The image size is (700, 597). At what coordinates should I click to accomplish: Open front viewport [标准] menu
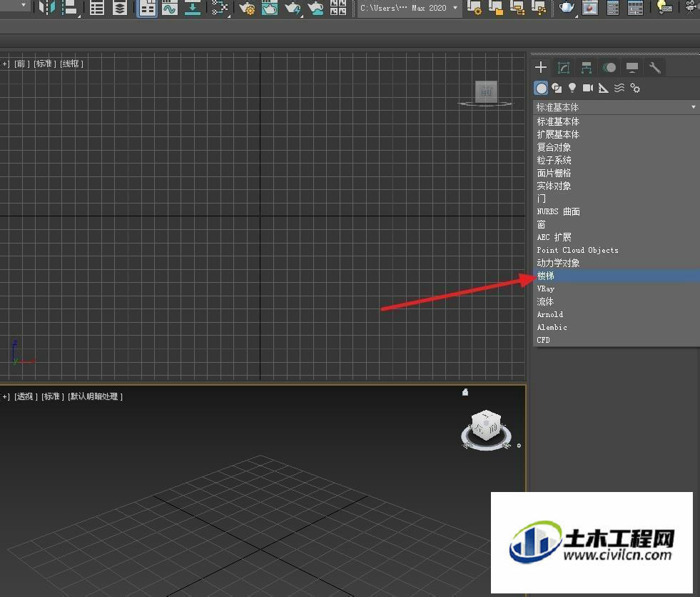(44, 64)
